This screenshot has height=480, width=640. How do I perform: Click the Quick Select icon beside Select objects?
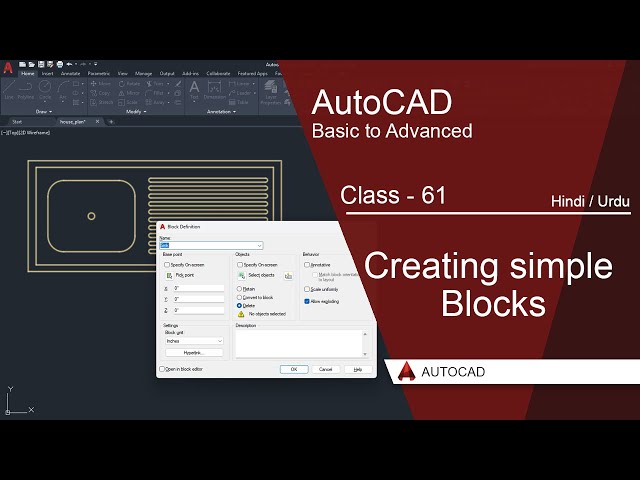289,276
